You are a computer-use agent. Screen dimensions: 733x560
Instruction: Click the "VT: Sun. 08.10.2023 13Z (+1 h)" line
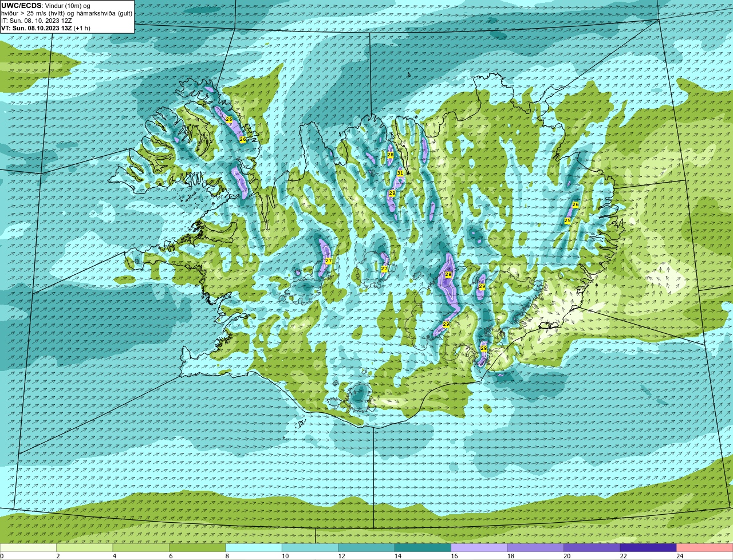[x=46, y=28]
